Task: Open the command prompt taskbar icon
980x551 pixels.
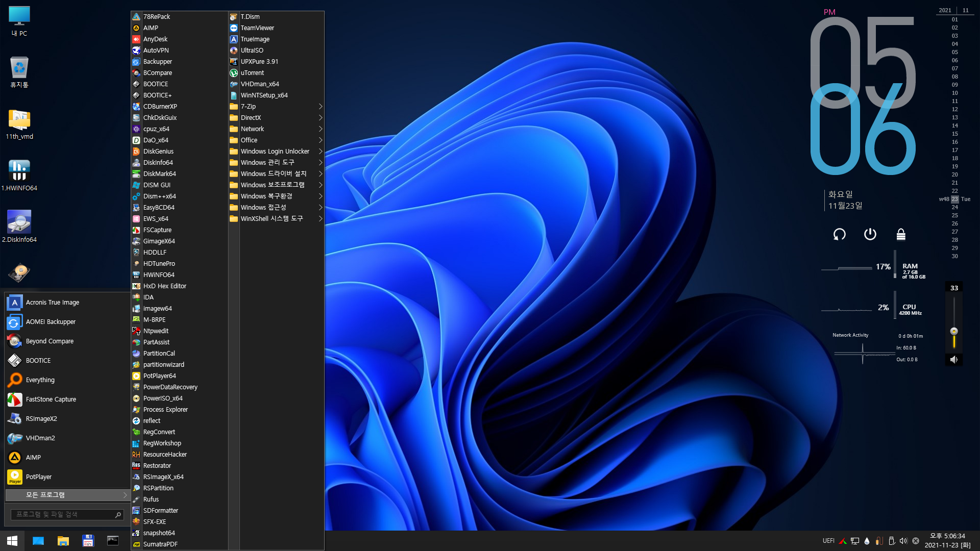Action: point(113,541)
